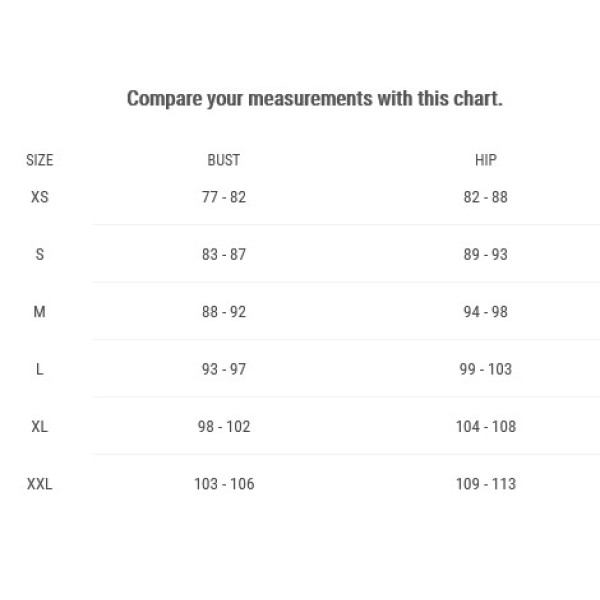The width and height of the screenshot is (600, 600).
Task: Select the S size label
Action: [39, 254]
